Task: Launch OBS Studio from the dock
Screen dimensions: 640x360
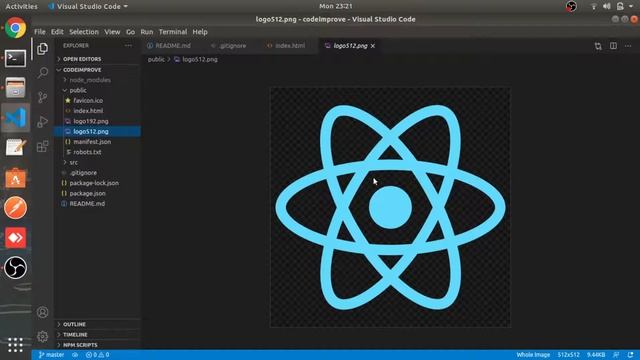Action: coord(16,268)
